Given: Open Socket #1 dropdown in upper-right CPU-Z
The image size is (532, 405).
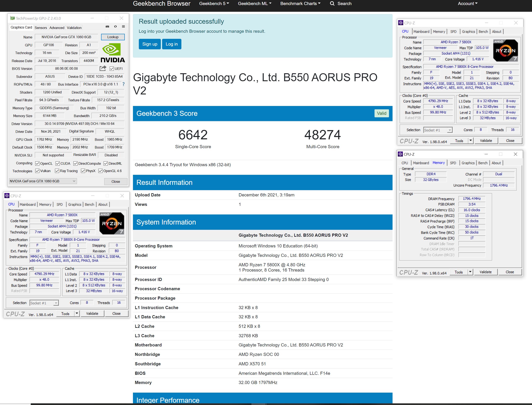Looking at the screenshot, I should (x=438, y=130).
